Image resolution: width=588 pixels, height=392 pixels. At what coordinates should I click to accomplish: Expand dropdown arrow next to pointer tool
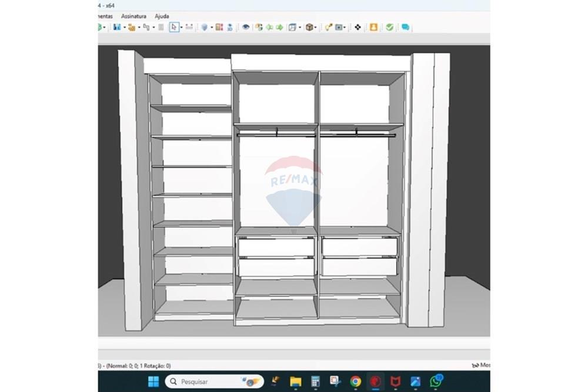click(x=182, y=27)
